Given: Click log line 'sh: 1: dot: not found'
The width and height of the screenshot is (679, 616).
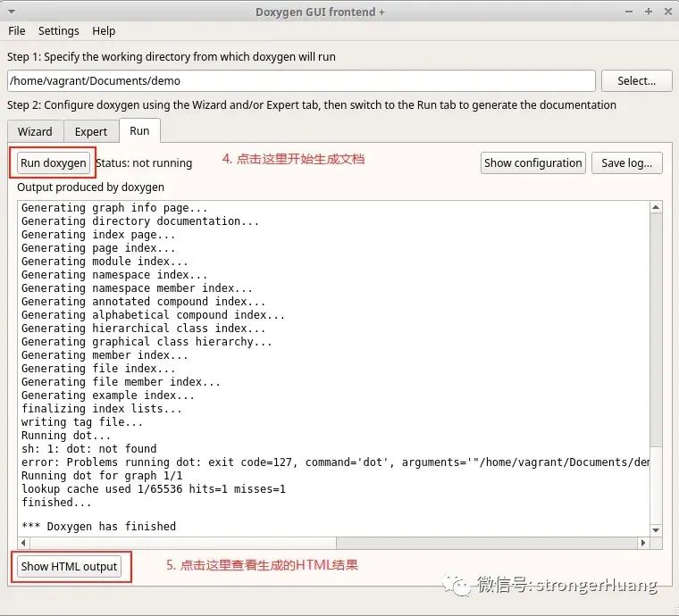Looking at the screenshot, I should 88,449.
